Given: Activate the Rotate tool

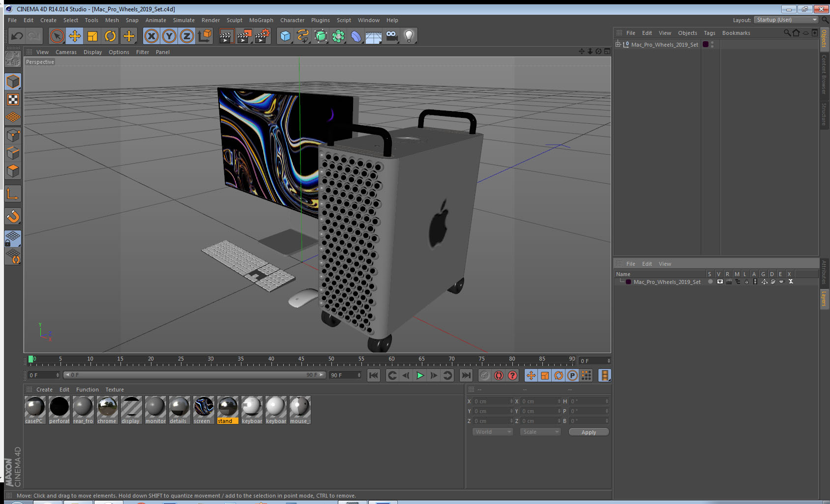Looking at the screenshot, I should [x=110, y=36].
